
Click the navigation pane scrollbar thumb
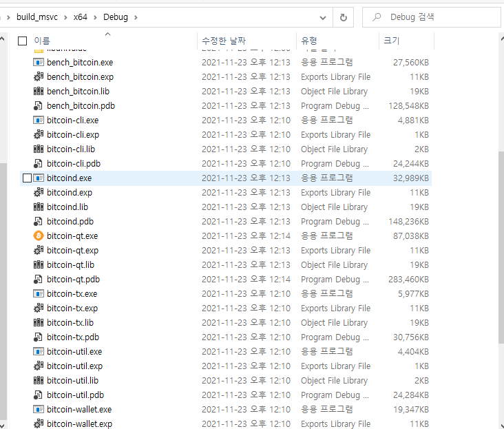click(x=3, y=291)
